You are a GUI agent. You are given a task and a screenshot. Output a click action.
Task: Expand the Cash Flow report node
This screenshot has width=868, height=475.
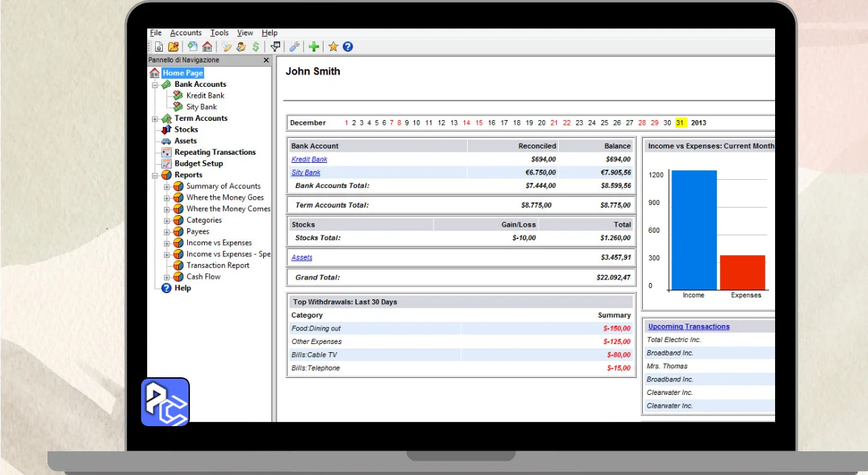pyautogui.click(x=167, y=277)
